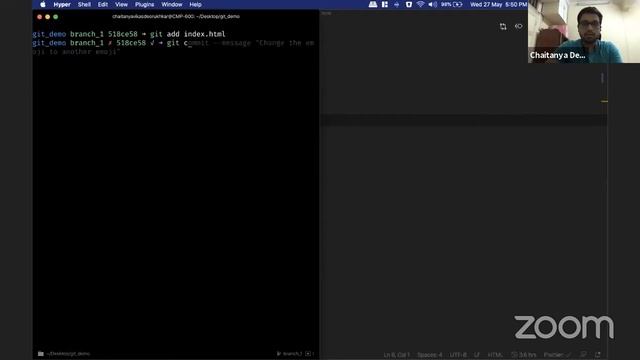The height and width of the screenshot is (360, 640).
Task: Click the date and time display
Action: pyautogui.click(x=498, y=4)
